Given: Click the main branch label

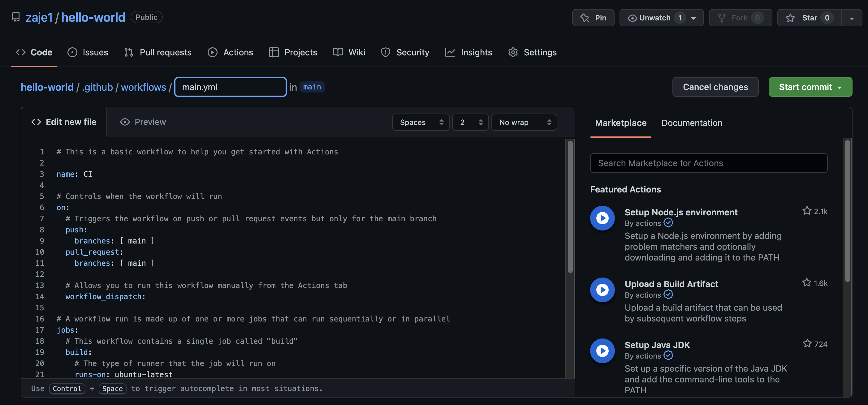Looking at the screenshot, I should (x=312, y=87).
